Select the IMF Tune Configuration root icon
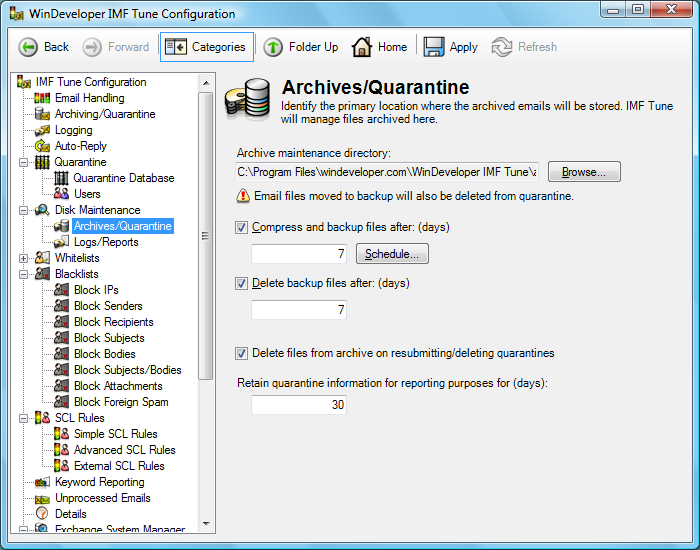The width and height of the screenshot is (700, 550). tap(24, 82)
